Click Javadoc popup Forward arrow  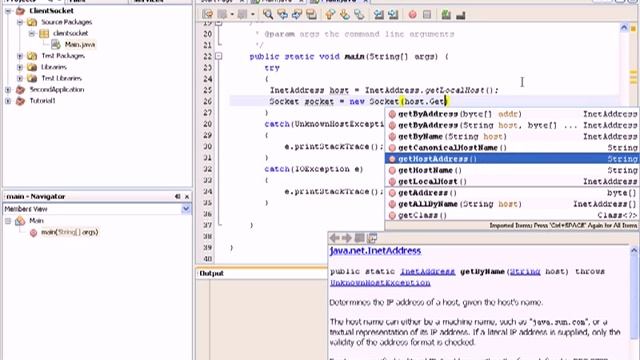347,238
